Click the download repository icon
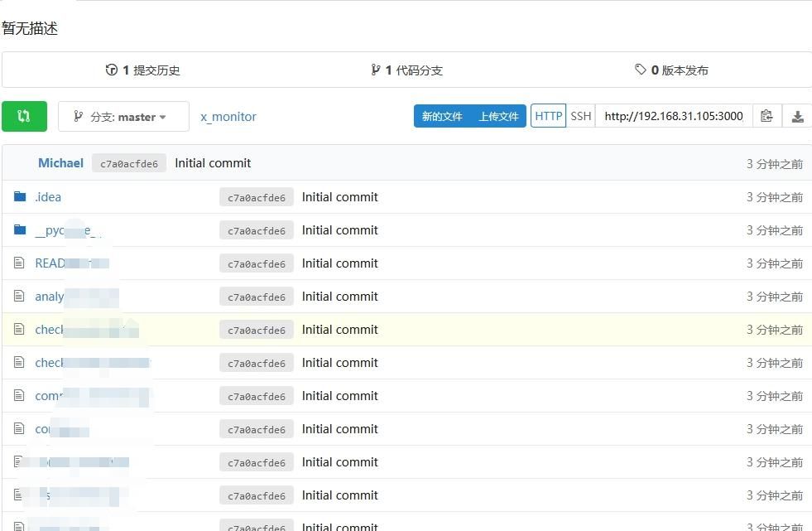The width and height of the screenshot is (812, 531). [x=797, y=117]
